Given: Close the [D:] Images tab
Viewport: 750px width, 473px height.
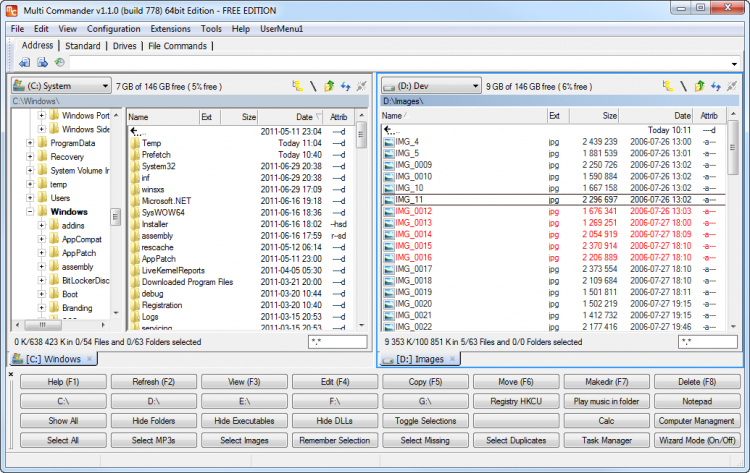Looking at the screenshot, I should click(x=452, y=359).
